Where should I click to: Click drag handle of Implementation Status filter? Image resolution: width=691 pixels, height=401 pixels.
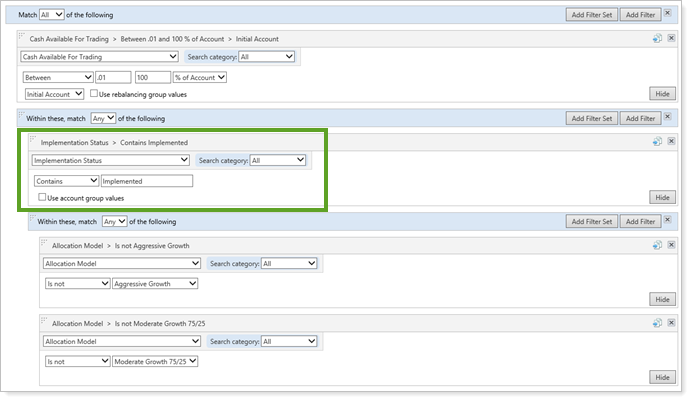coord(32,141)
